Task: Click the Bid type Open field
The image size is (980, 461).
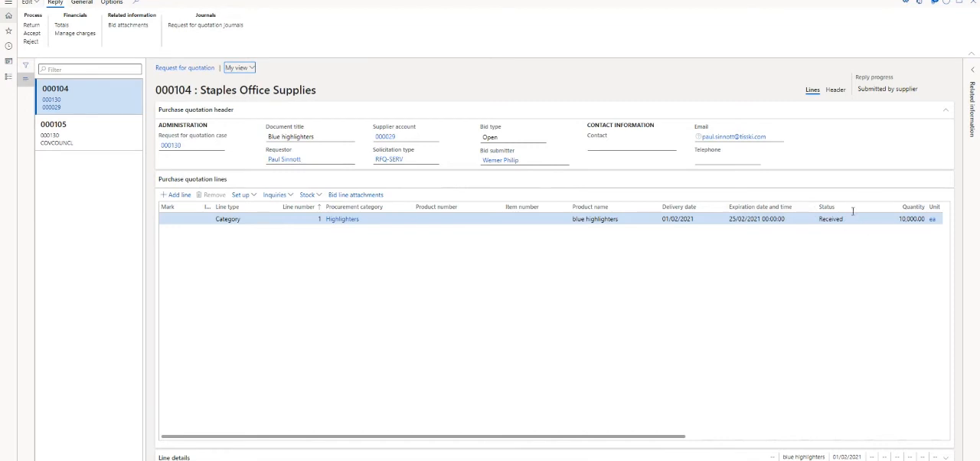Action: 513,137
